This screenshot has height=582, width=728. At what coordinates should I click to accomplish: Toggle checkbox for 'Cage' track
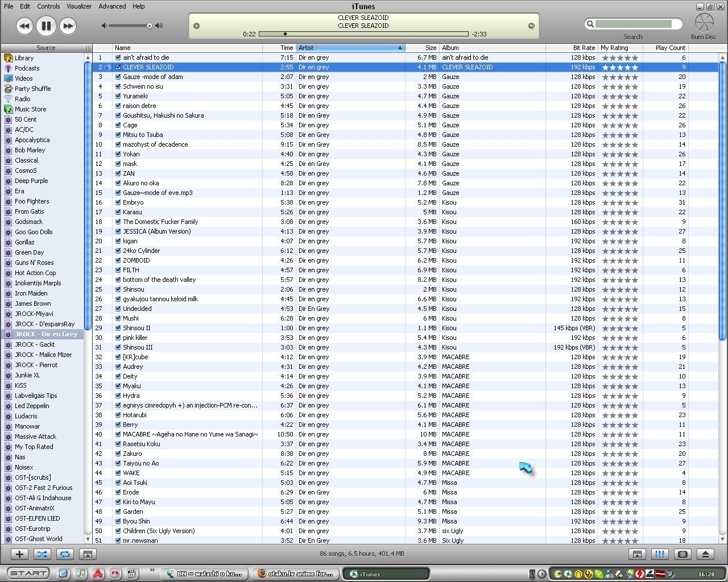pos(118,125)
